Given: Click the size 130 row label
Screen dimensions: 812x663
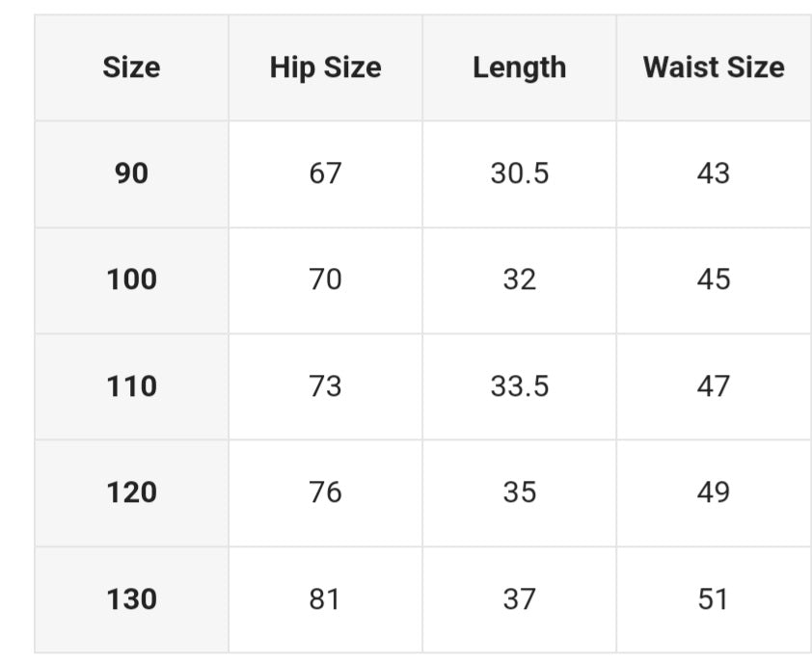Looking at the screenshot, I should [131, 599].
